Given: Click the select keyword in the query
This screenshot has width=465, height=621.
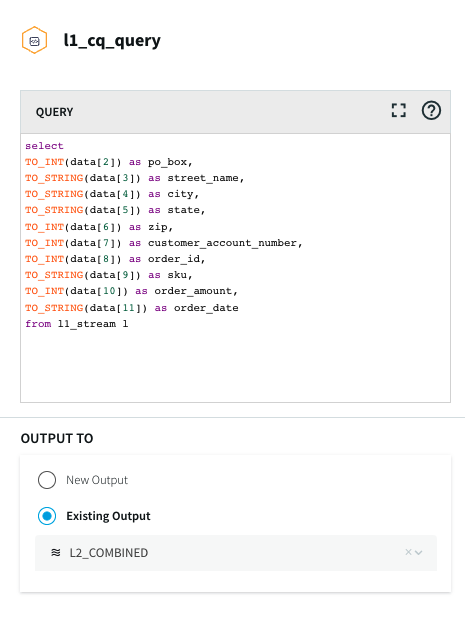Looking at the screenshot, I should pos(44,146).
